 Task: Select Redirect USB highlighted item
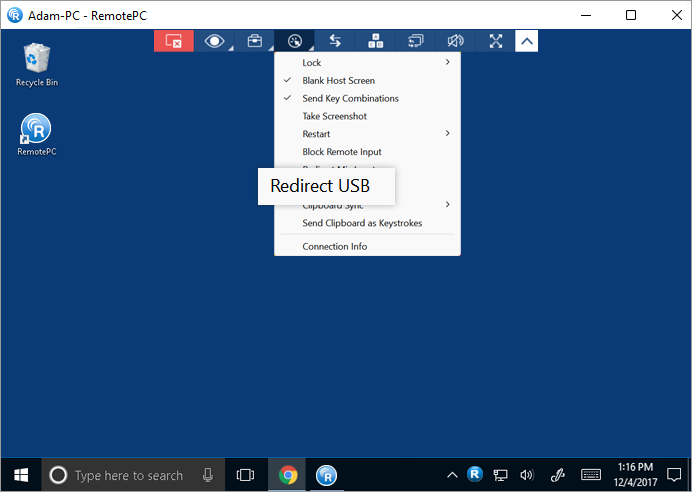320,186
